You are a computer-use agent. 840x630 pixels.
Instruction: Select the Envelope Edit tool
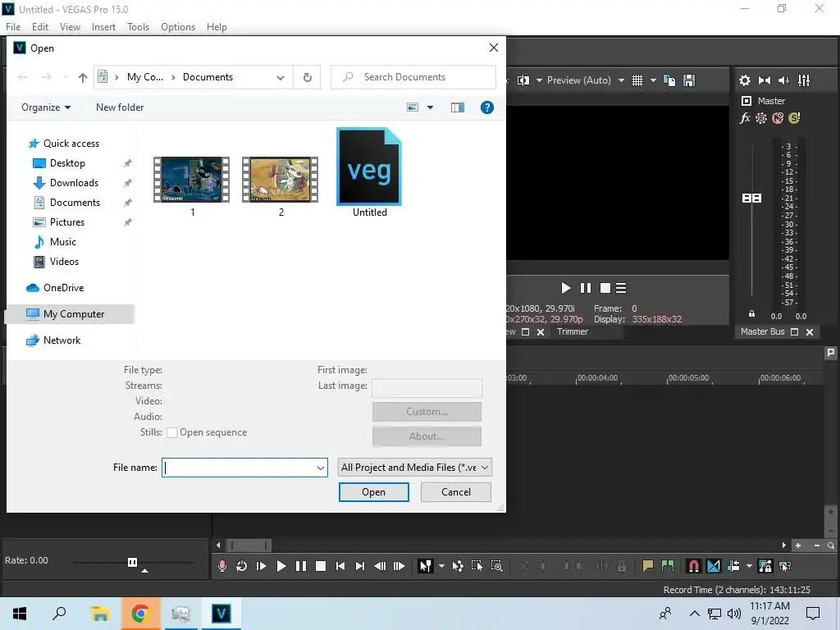[458, 566]
